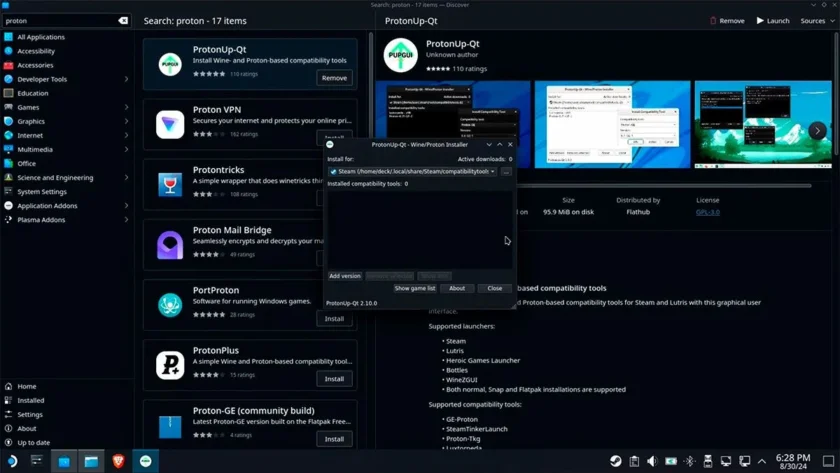Clear the proton search text icon
This screenshot has width=840, height=473.
[123, 20]
